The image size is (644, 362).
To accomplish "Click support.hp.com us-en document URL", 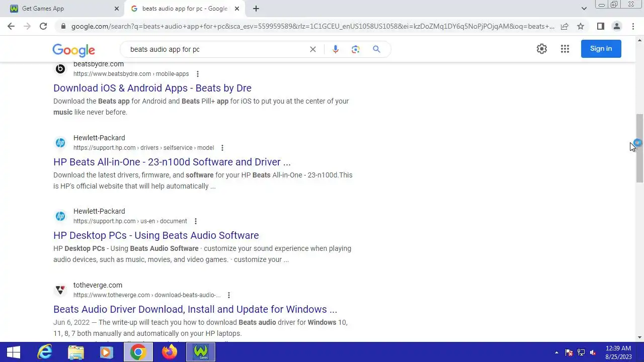I will point(130,221).
